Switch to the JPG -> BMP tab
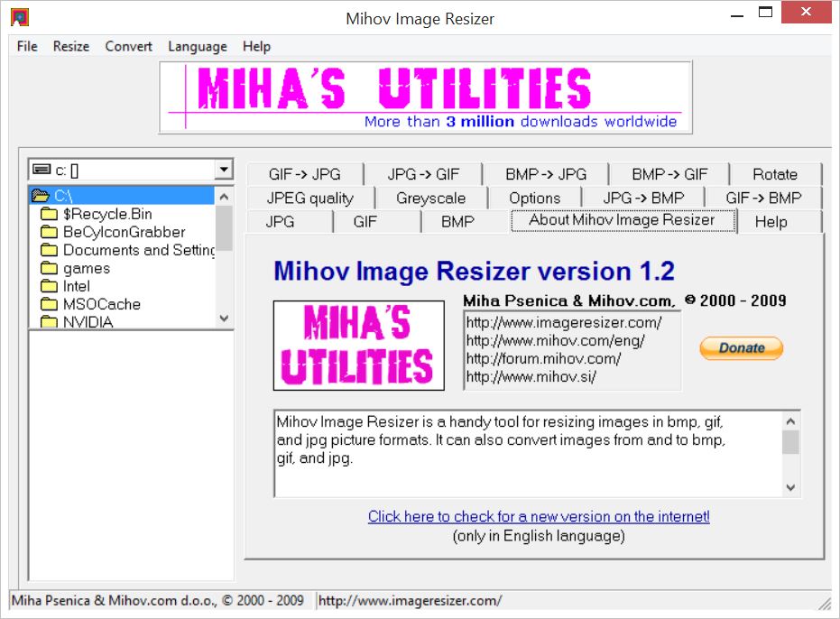The width and height of the screenshot is (840, 619). click(x=643, y=199)
